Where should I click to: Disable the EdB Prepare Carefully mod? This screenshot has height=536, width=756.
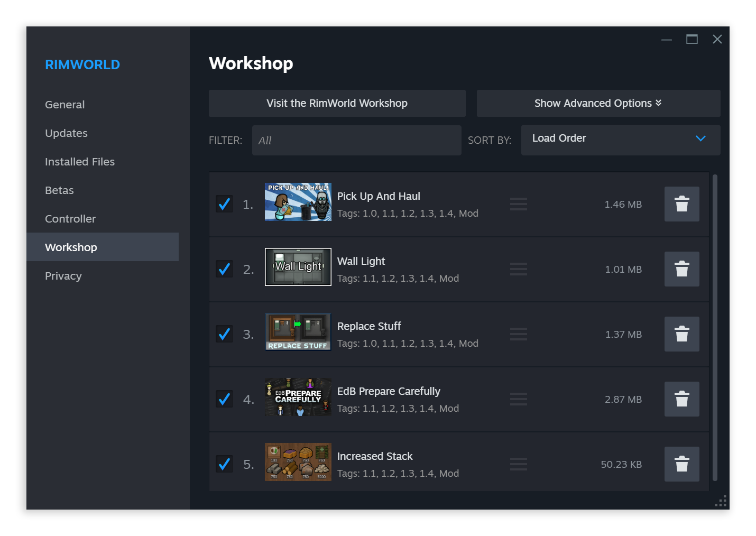(x=224, y=399)
